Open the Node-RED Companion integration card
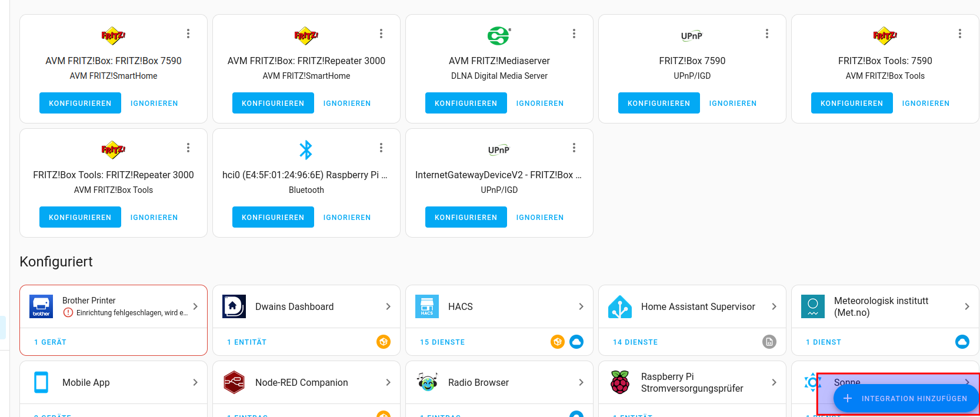The height and width of the screenshot is (417, 980). click(x=301, y=382)
